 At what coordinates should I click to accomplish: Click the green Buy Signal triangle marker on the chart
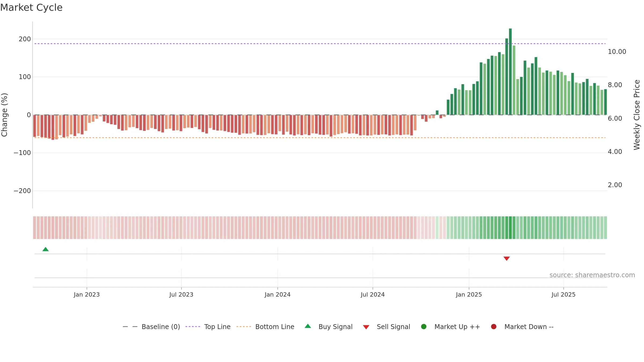[46, 249]
